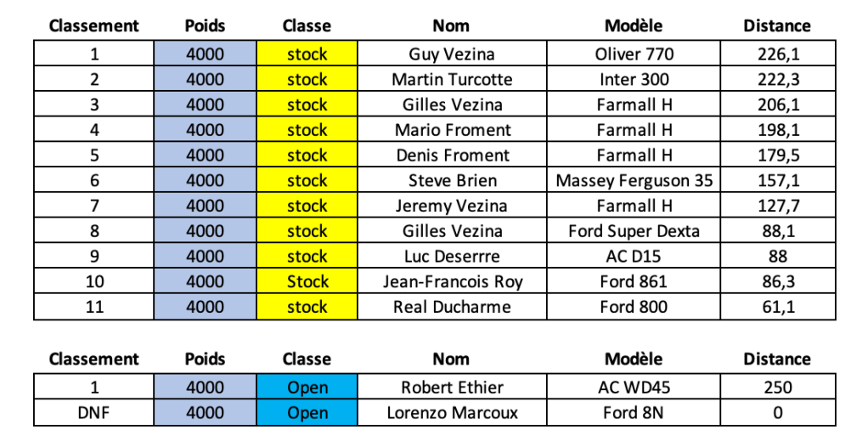Viewport: 868px width, 447px height.
Task: Select the Jean-Francois Roy cell
Action: tap(452, 282)
